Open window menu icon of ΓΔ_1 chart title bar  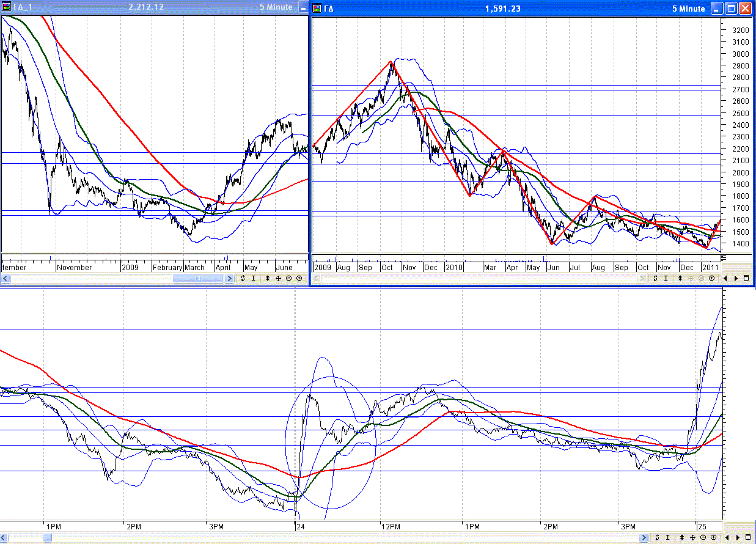click(x=6, y=7)
